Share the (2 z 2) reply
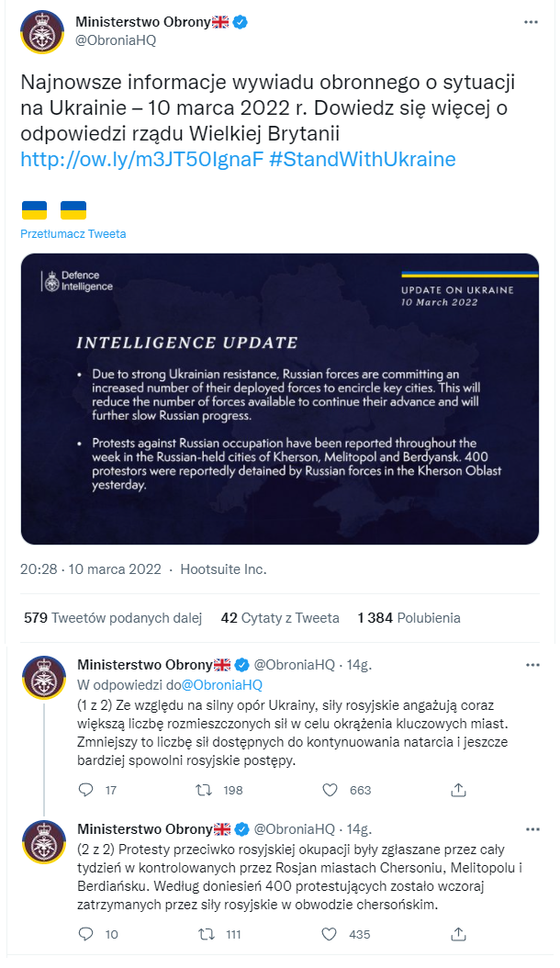 click(x=459, y=934)
